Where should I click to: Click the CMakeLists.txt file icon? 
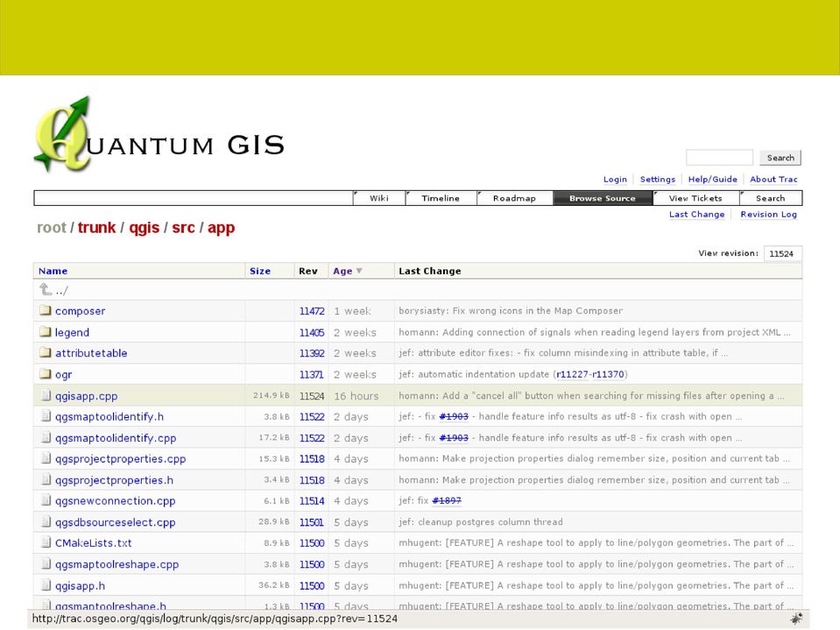click(46, 542)
